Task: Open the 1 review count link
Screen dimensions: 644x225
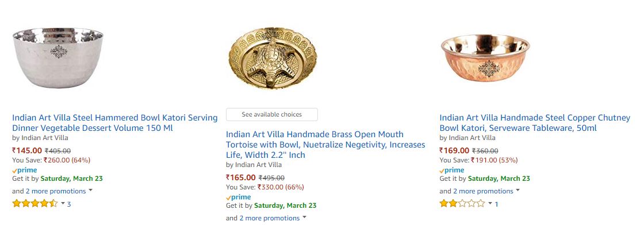Action: click(x=496, y=204)
